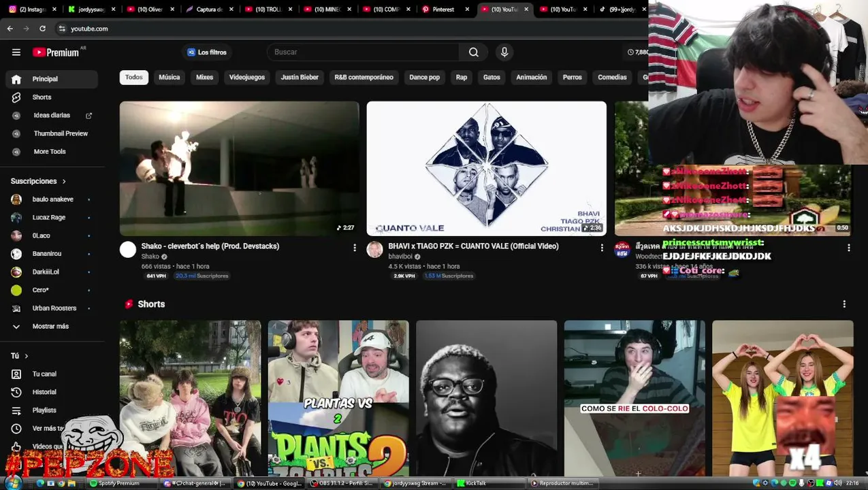The height and width of the screenshot is (490, 868).
Task: Play Shako cleverbot's help thumbnail
Action: point(240,169)
